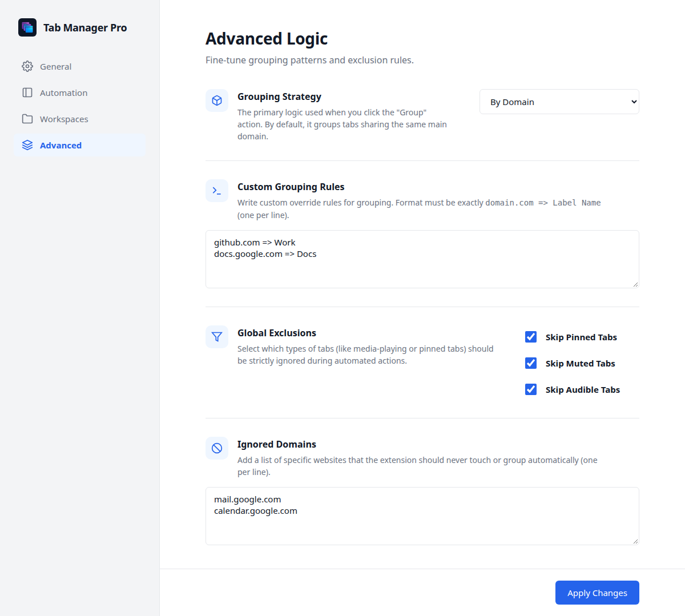Image resolution: width=685 pixels, height=616 pixels.
Task: Toggle the Skip Muted Tabs checkbox
Action: point(531,363)
